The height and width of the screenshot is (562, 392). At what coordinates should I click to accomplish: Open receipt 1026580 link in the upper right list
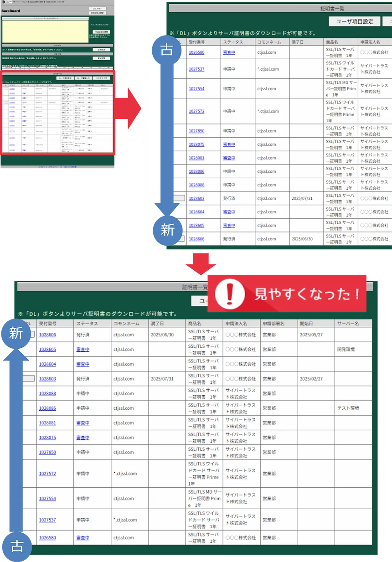(196, 52)
